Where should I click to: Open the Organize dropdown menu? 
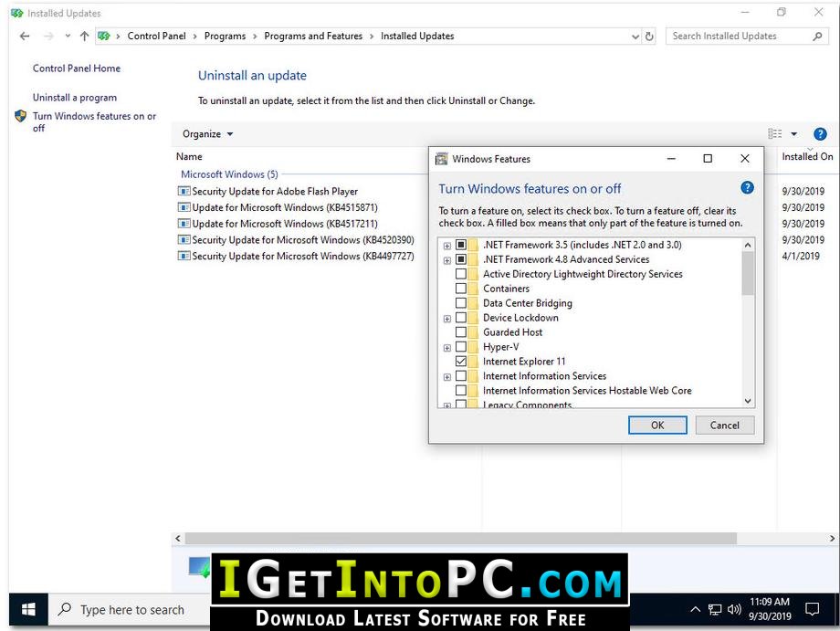coord(207,134)
